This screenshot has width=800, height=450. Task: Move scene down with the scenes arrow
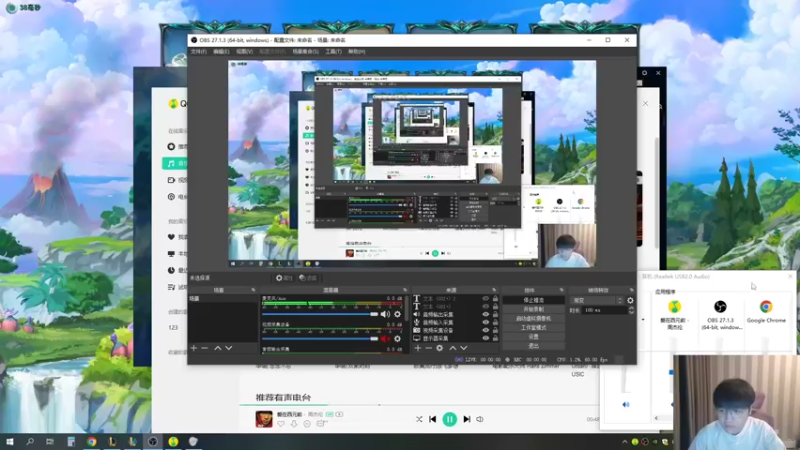point(229,348)
